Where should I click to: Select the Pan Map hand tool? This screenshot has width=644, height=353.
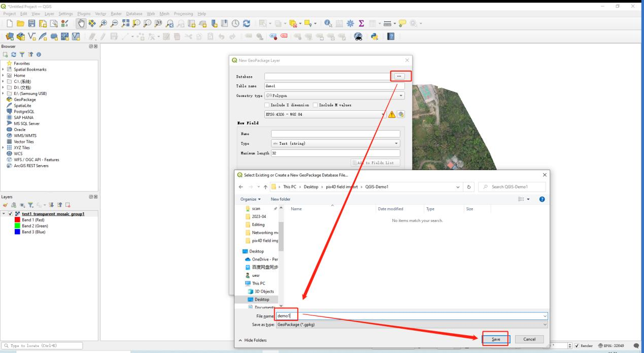(x=82, y=23)
